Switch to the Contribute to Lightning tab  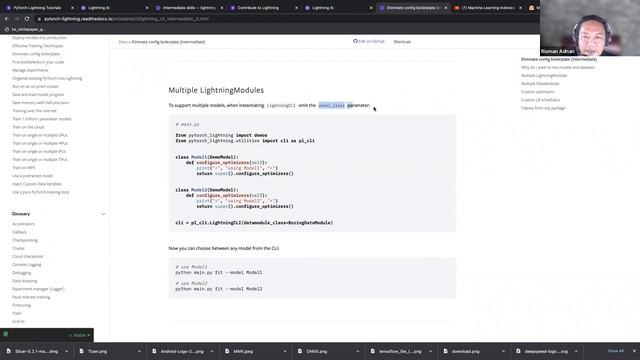(258, 8)
